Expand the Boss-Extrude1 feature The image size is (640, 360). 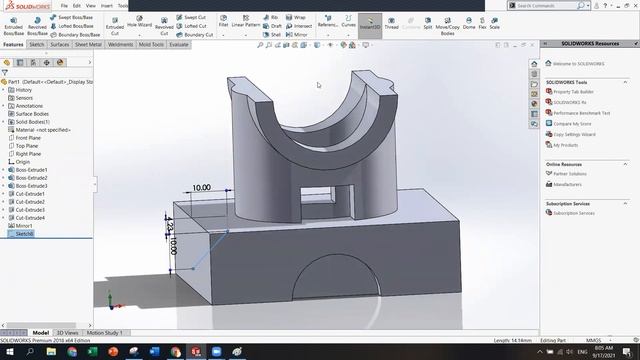4,170
